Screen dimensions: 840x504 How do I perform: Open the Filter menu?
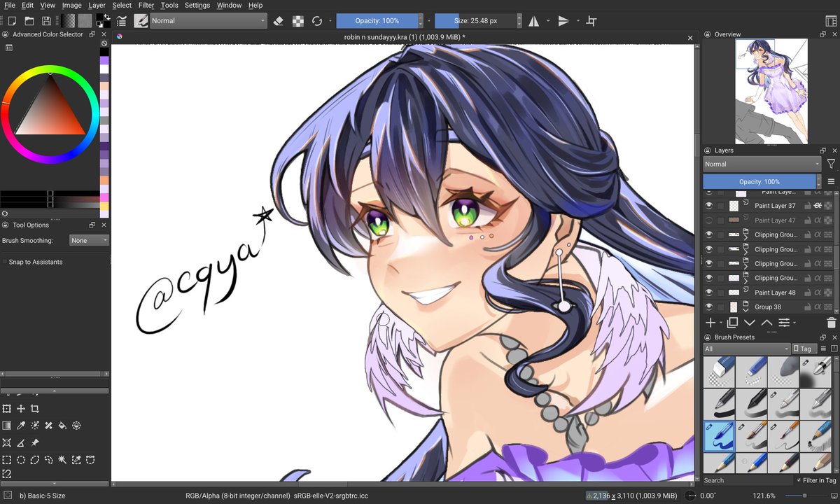(146, 5)
